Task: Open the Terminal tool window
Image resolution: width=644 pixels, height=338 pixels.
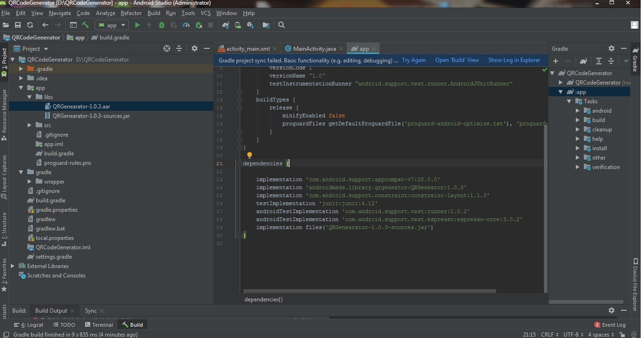Action: coord(99,325)
